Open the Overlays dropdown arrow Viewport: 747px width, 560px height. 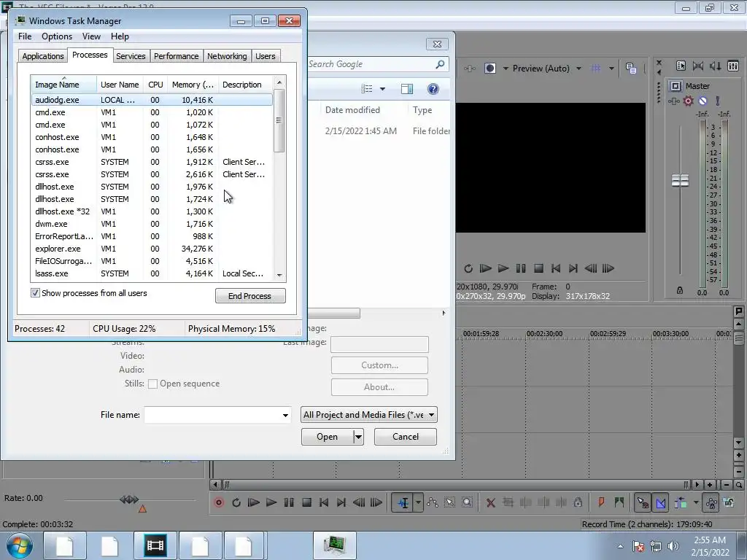click(611, 68)
